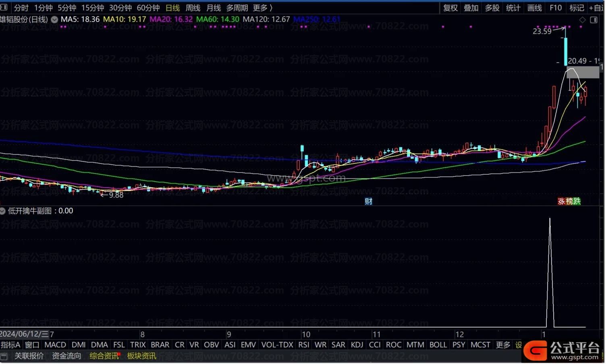Select the DMI indicator
The width and height of the screenshot is (606, 364).
79,345
